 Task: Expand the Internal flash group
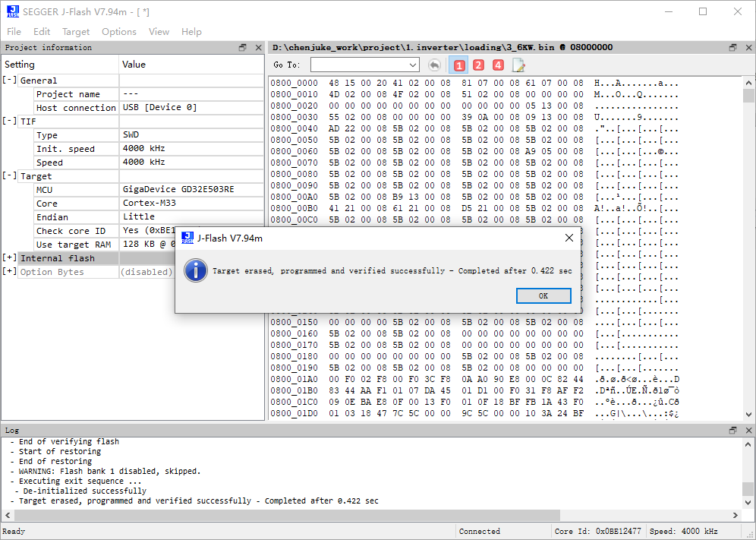click(x=10, y=257)
